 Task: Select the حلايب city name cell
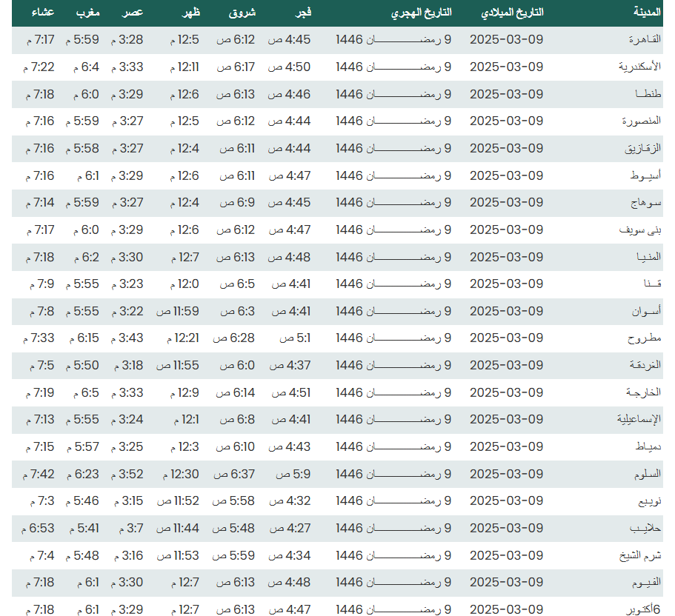645,528
